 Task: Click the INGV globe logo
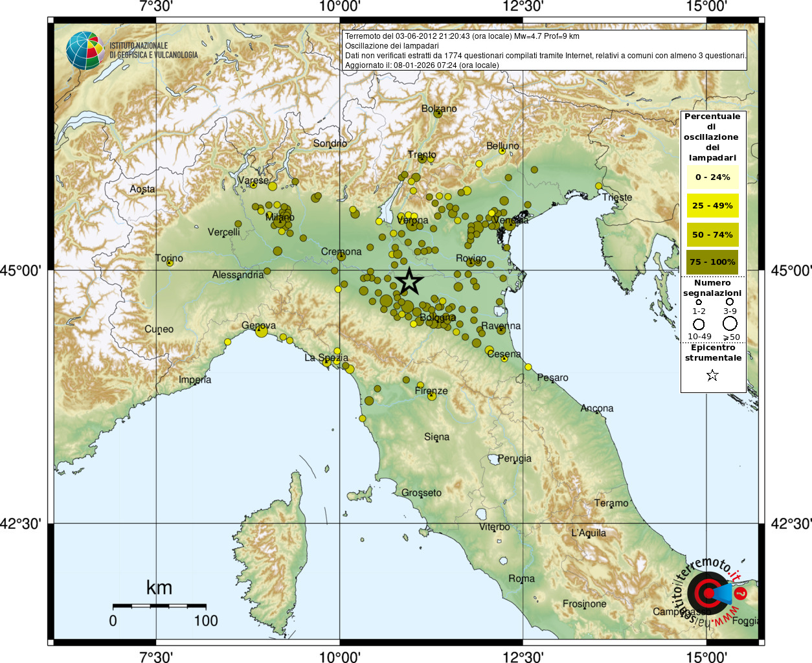coord(85,51)
